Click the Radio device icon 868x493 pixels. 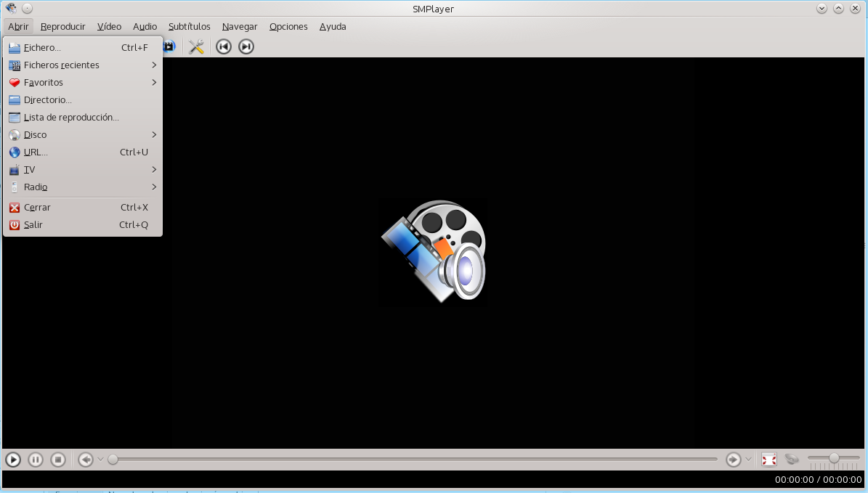[15, 187]
